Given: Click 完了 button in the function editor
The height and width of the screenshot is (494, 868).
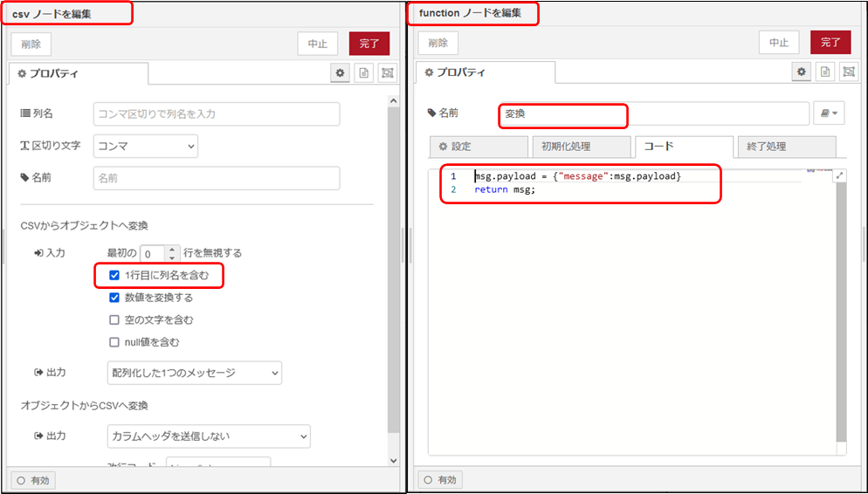Looking at the screenshot, I should (830, 43).
